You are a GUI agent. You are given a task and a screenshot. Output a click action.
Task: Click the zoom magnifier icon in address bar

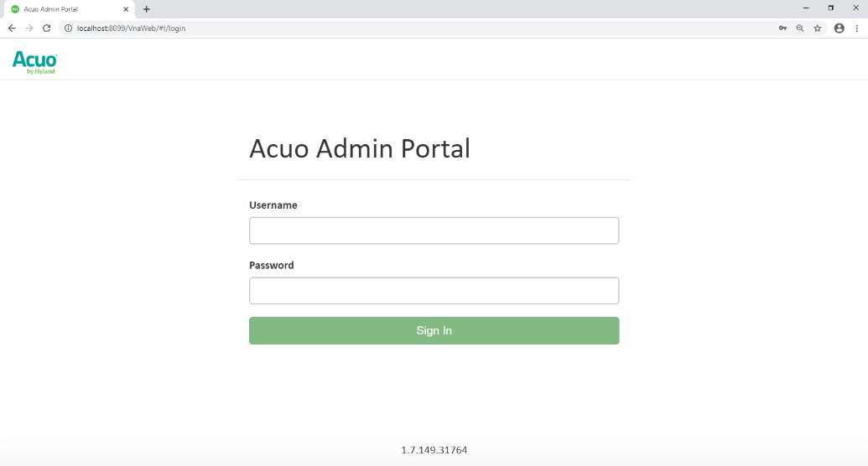[x=800, y=28]
